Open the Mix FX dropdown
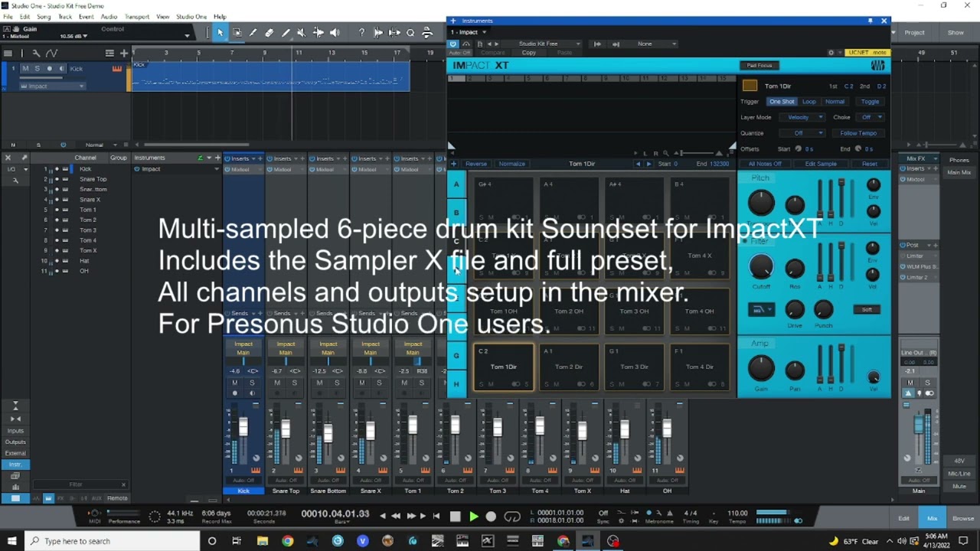The image size is (980, 551). point(920,159)
